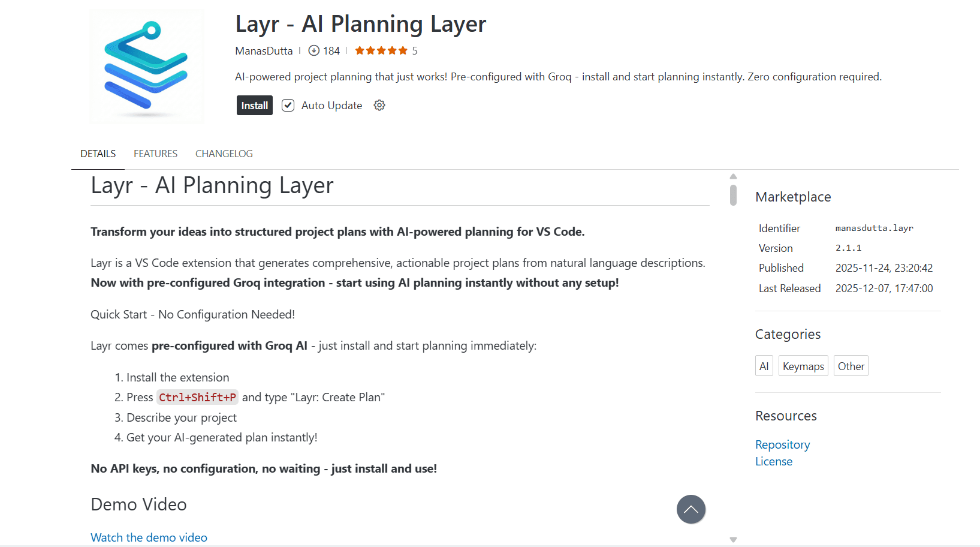
Task: Toggle the Auto Update checkbox
Action: tap(288, 106)
